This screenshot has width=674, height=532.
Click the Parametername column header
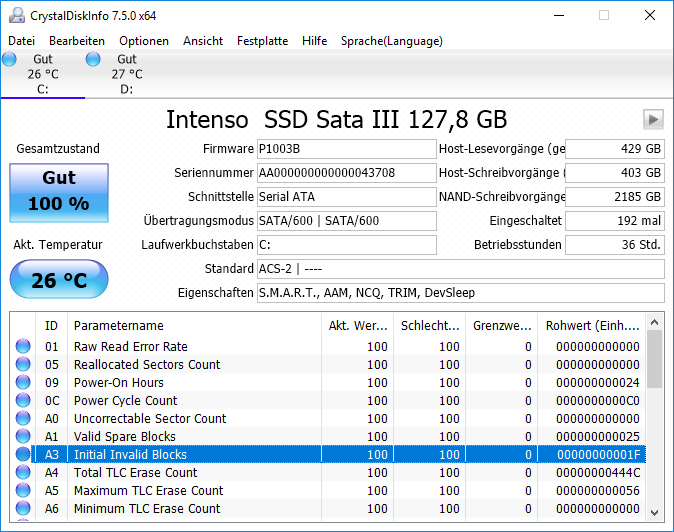[x=194, y=325]
